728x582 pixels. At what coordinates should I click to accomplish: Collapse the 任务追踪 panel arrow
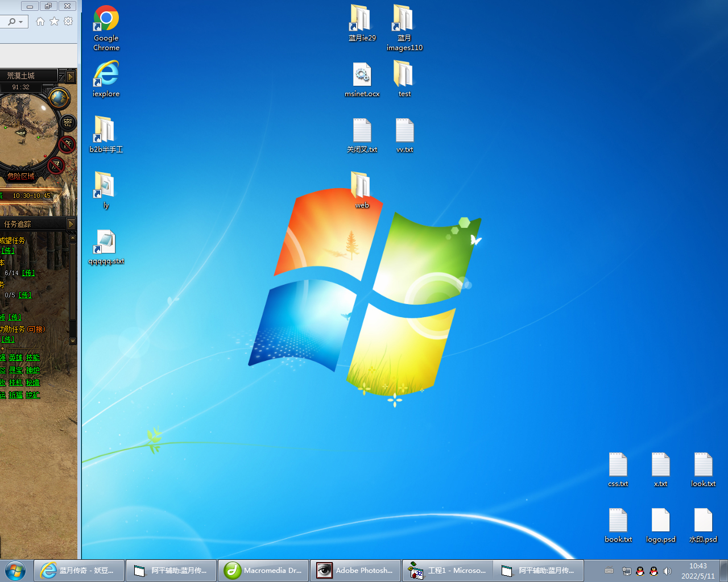72,225
